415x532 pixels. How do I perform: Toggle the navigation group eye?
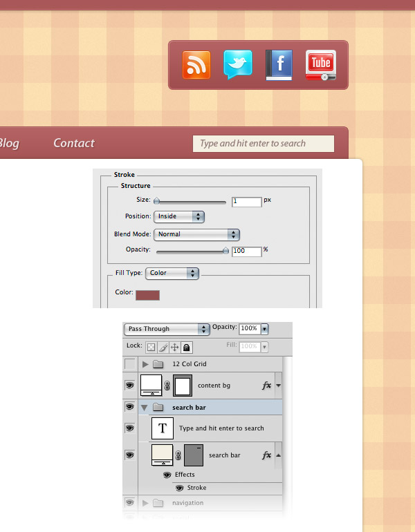(130, 502)
